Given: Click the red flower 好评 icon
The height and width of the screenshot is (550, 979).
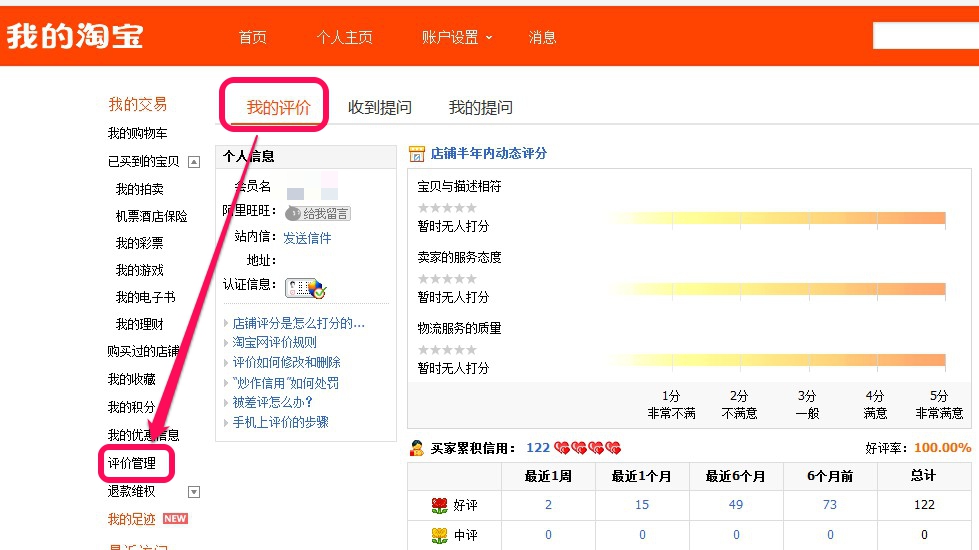Looking at the screenshot, I should [x=440, y=505].
